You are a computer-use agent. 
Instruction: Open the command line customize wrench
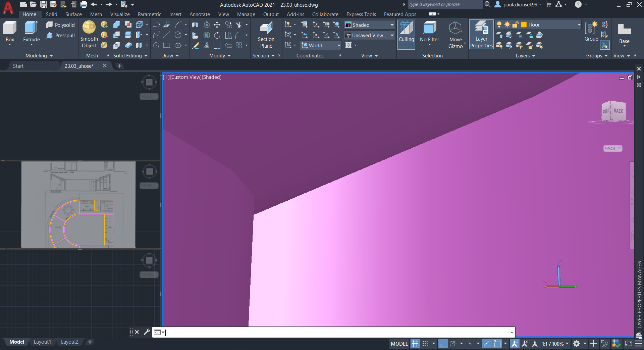click(x=147, y=332)
